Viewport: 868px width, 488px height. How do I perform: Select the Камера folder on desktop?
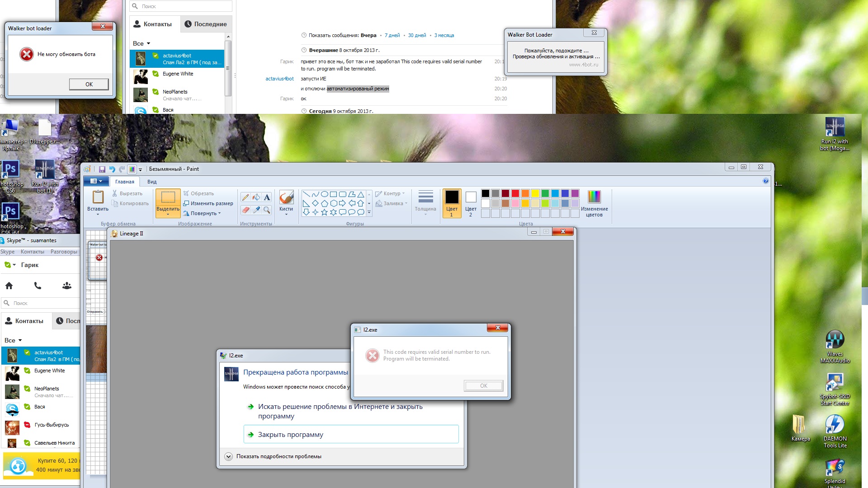coord(800,428)
